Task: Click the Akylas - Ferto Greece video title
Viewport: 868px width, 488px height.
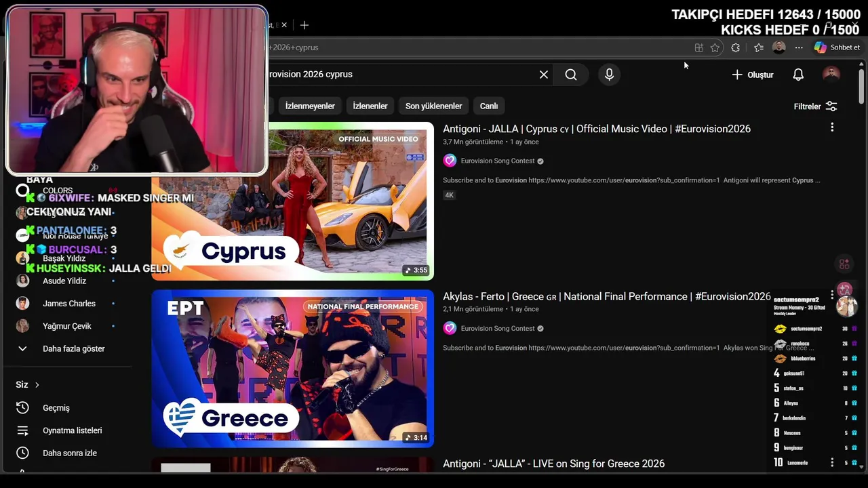Action: (x=607, y=296)
